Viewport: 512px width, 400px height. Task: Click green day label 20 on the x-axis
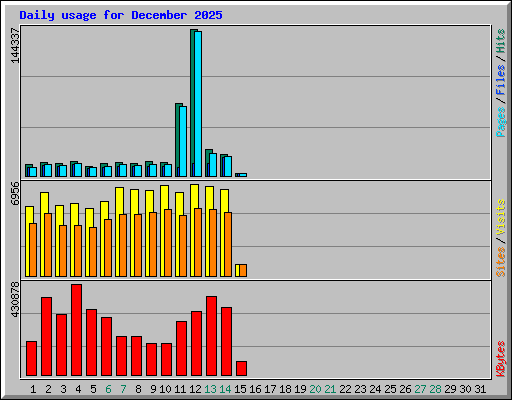click(315, 389)
